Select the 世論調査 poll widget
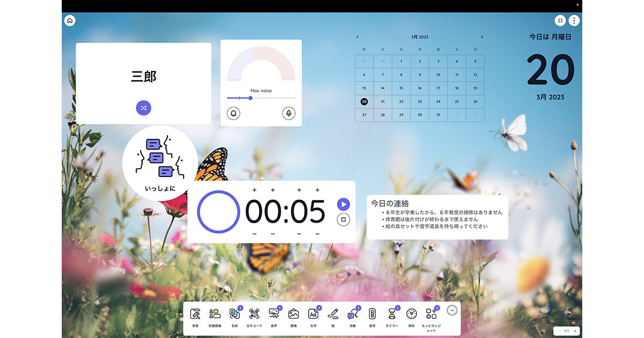Image resolution: width=644 pixels, height=338 pixels. [x=214, y=314]
